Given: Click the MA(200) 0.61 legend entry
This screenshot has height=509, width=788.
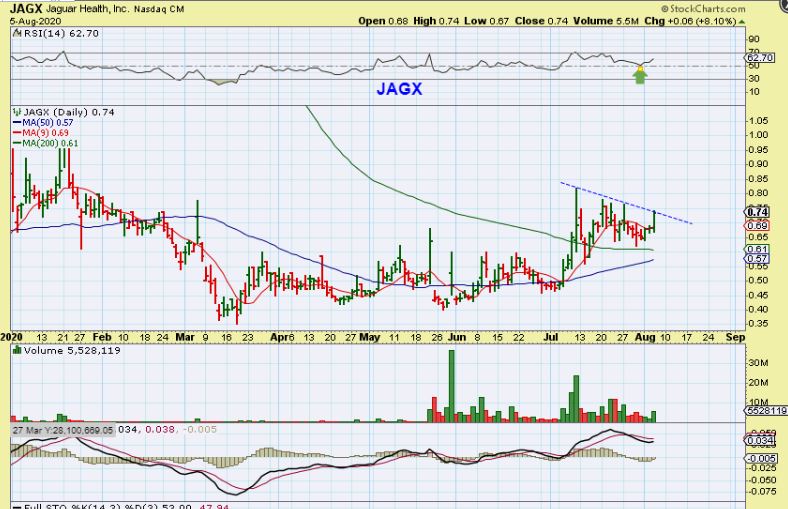Looking at the screenshot, I should click(x=45, y=143).
